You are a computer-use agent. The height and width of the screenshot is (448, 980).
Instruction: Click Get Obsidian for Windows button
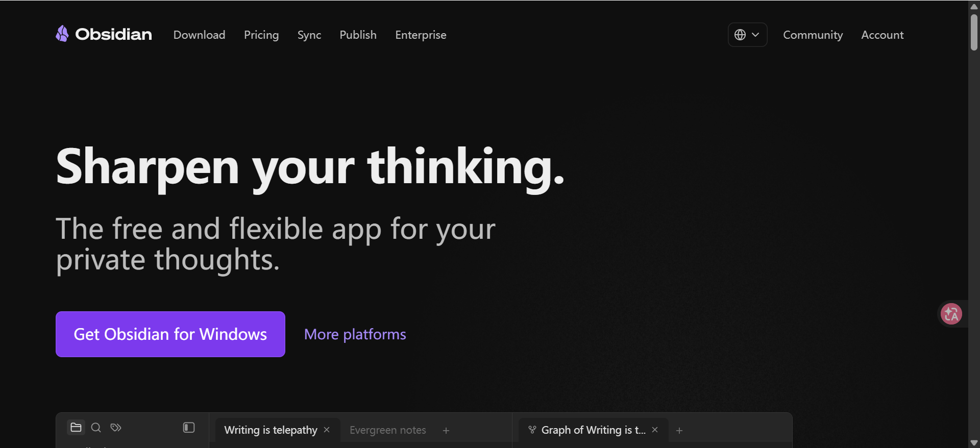(170, 334)
